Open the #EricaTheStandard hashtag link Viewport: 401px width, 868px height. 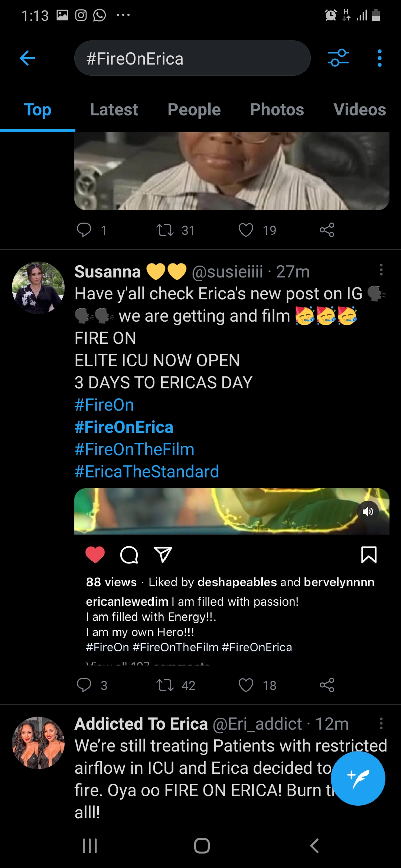(x=147, y=471)
